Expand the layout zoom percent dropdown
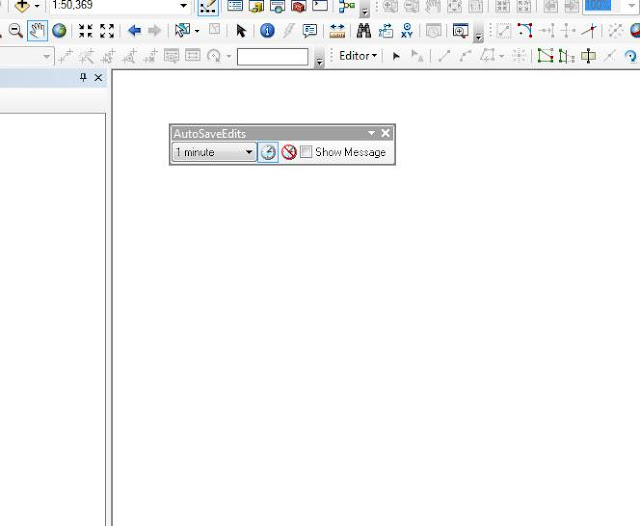This screenshot has height=526, width=640. pos(631,6)
